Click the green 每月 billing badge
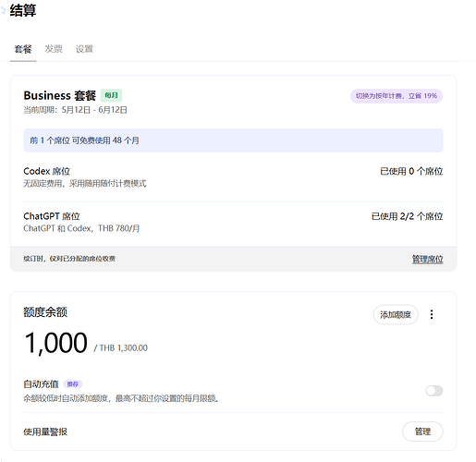The height and width of the screenshot is (462, 476). [x=111, y=95]
